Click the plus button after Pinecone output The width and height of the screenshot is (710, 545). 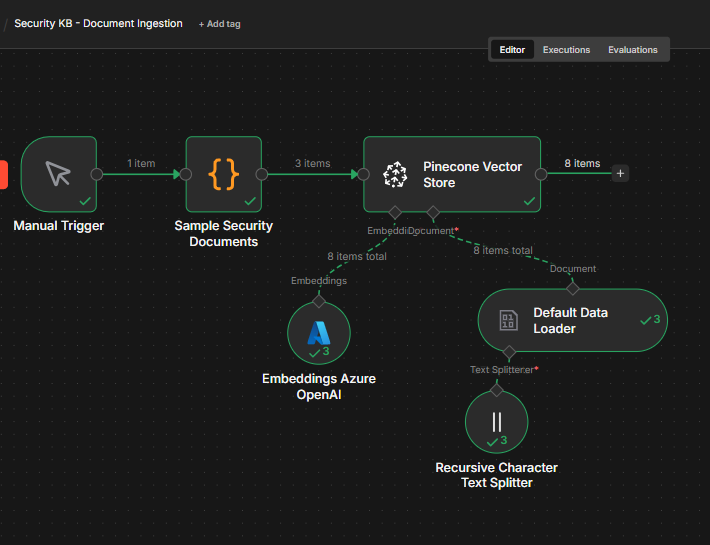coord(620,173)
